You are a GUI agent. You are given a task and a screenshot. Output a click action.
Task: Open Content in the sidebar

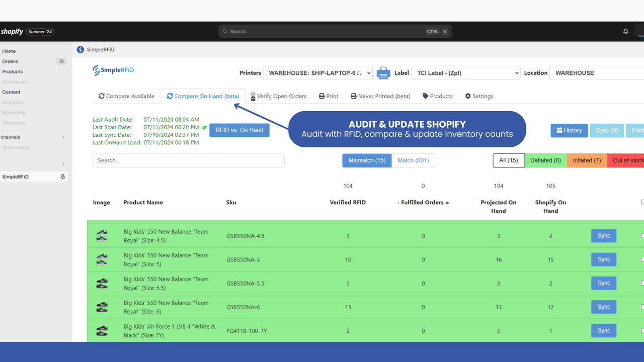pos(12,92)
